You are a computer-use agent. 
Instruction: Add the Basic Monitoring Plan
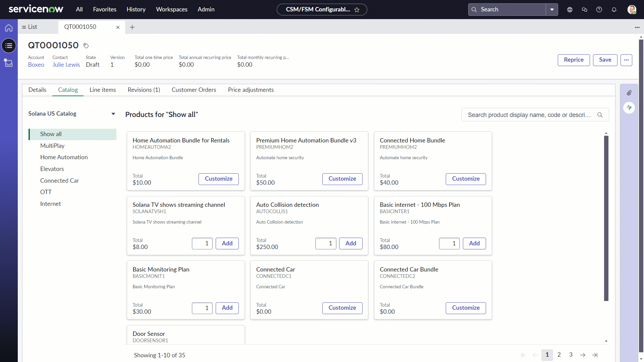point(227,308)
